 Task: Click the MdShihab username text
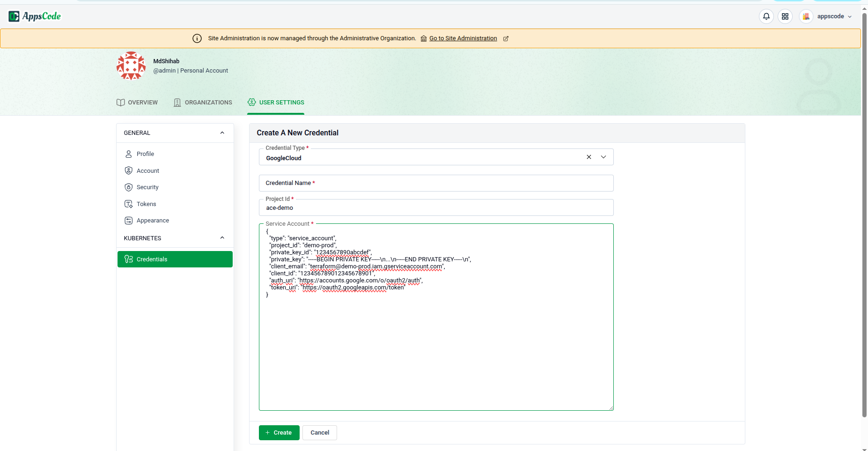point(166,61)
